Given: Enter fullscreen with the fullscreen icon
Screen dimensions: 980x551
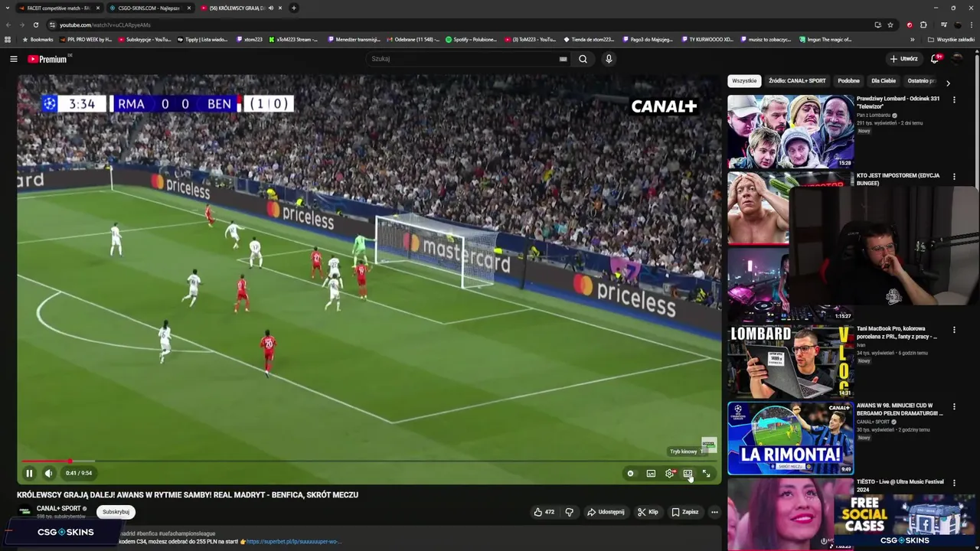Looking at the screenshot, I should [706, 474].
